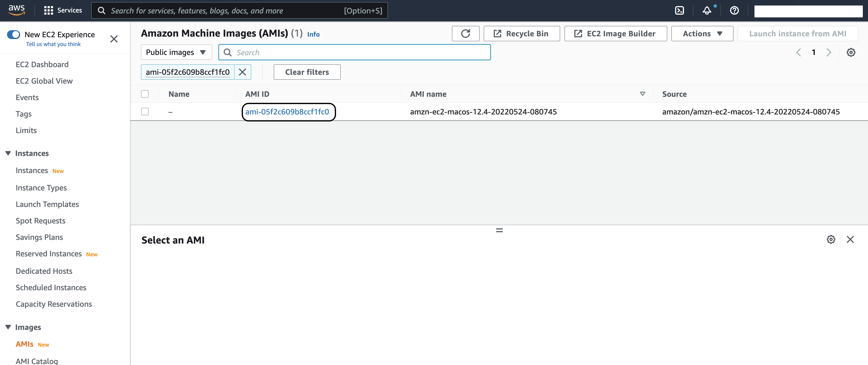Viewport: 868px width, 365px height.
Task: Open Instance Types
Action: pyautogui.click(x=41, y=187)
